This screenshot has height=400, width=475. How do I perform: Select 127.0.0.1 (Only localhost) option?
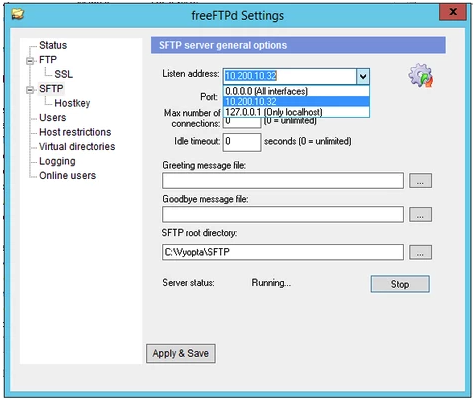[x=296, y=112]
